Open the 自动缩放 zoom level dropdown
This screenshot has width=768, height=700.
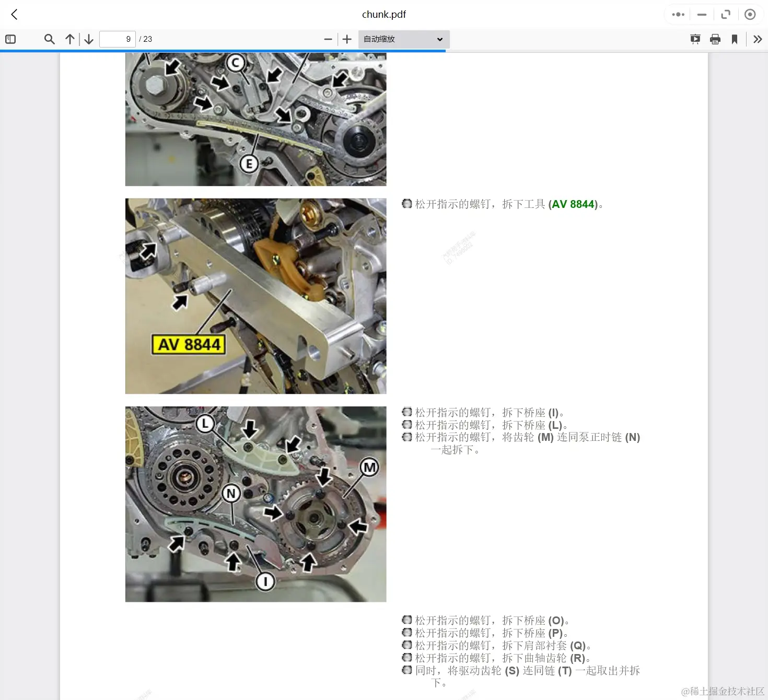click(x=403, y=39)
